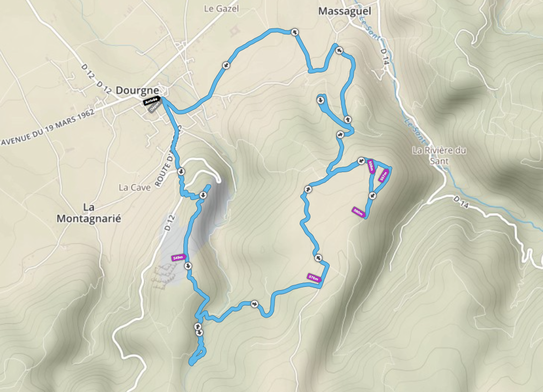The image size is (543, 392).
Task: Click the down arrow just below the 549m tag
Action: 188,266
